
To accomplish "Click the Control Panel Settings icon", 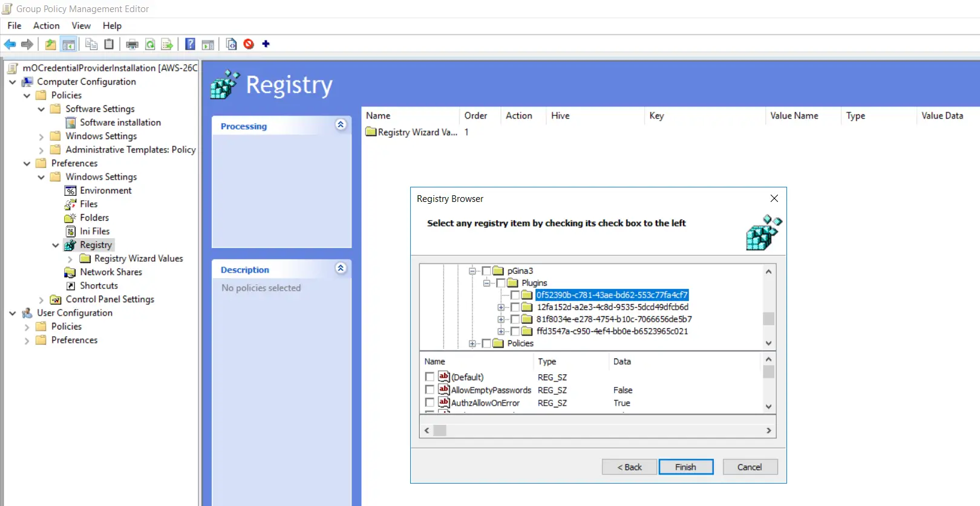I will tap(56, 299).
